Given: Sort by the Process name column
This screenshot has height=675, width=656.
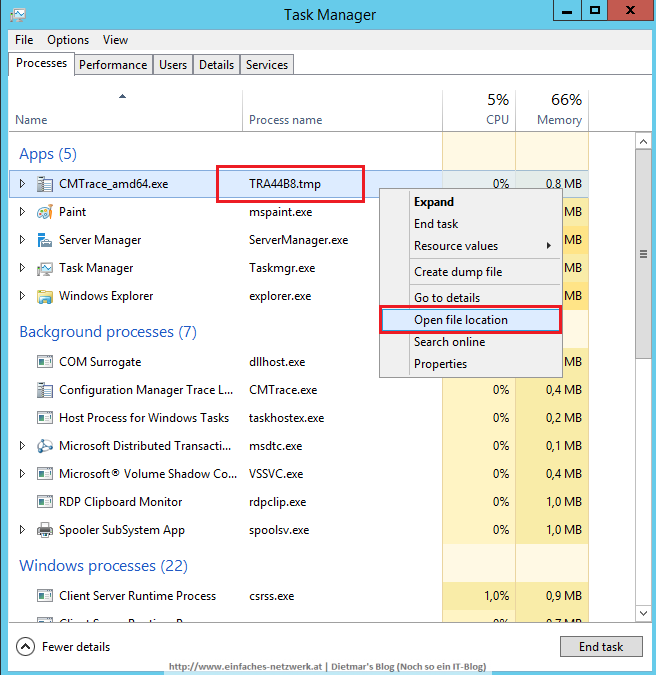Looking at the screenshot, I should (342, 110).
